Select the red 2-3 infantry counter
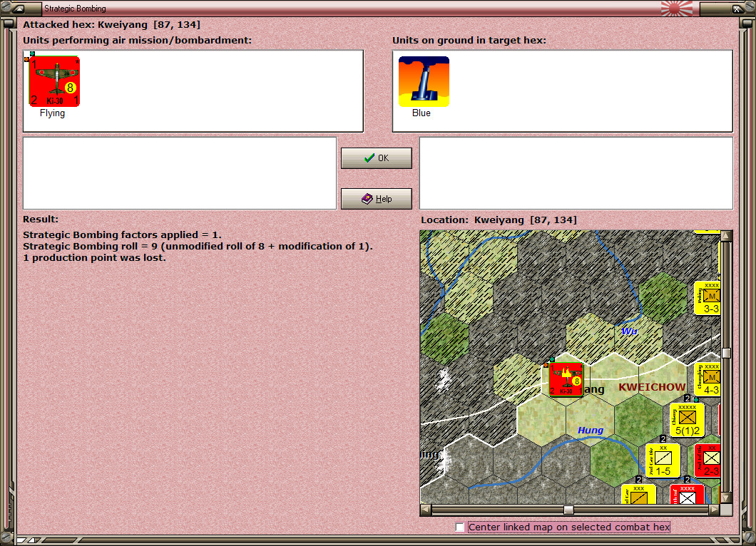The width and height of the screenshot is (756, 546). click(x=708, y=460)
